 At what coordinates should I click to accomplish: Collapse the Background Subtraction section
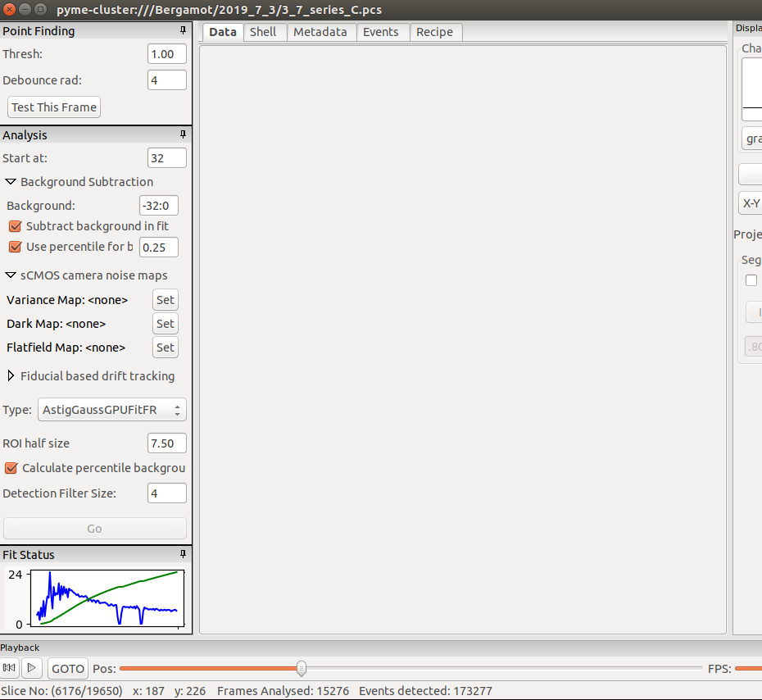pos(11,181)
